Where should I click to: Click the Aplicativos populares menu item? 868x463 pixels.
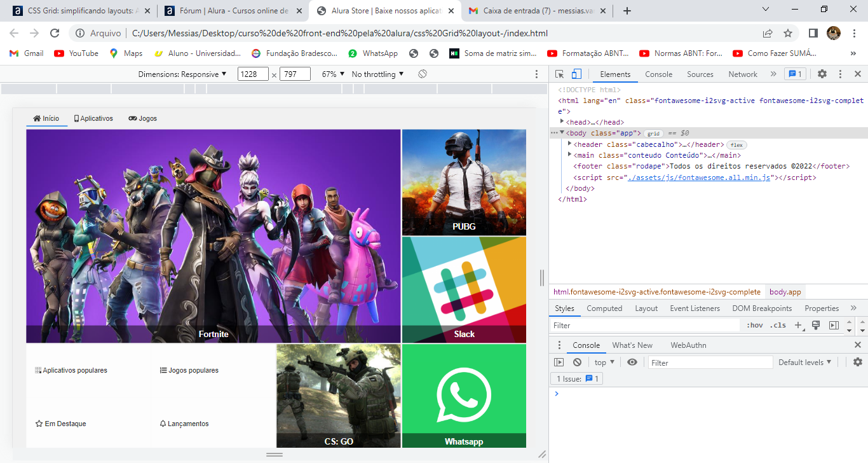71,370
